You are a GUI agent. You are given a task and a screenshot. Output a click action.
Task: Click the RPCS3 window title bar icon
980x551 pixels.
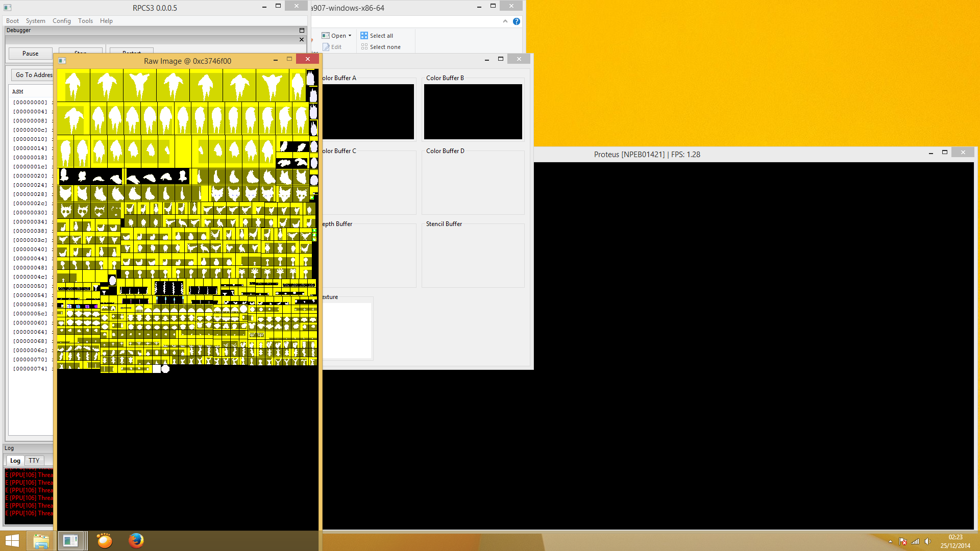tap(8, 8)
